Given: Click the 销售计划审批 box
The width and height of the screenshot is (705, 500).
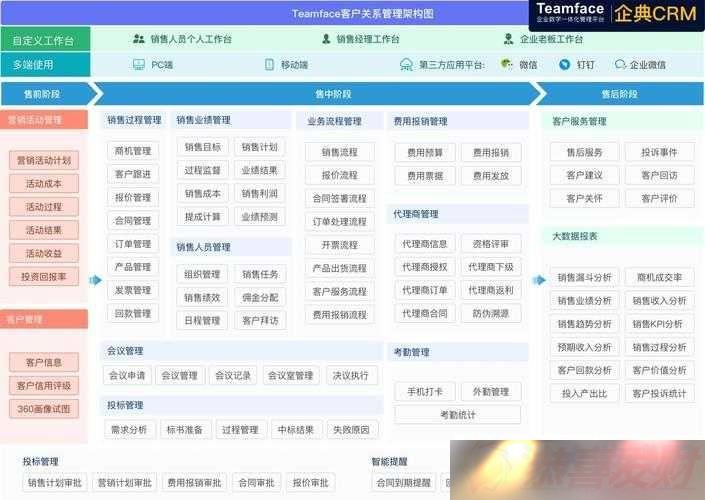Looking at the screenshot, I should (55, 483).
